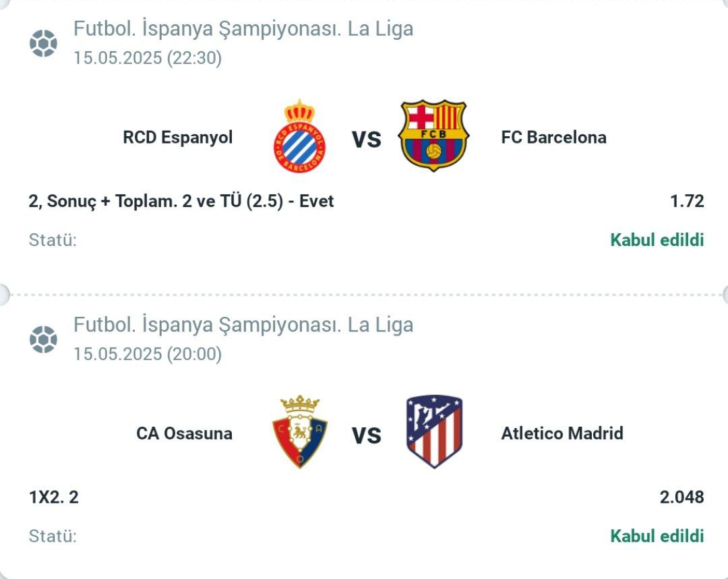Click the CA Osasuna club crest
The height and width of the screenshot is (579, 728).
[300, 432]
